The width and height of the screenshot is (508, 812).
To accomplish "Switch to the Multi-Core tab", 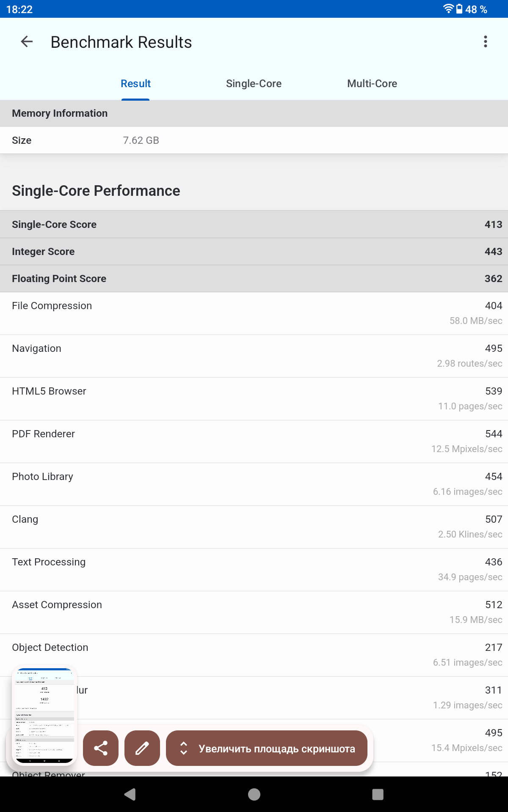I will (x=372, y=84).
